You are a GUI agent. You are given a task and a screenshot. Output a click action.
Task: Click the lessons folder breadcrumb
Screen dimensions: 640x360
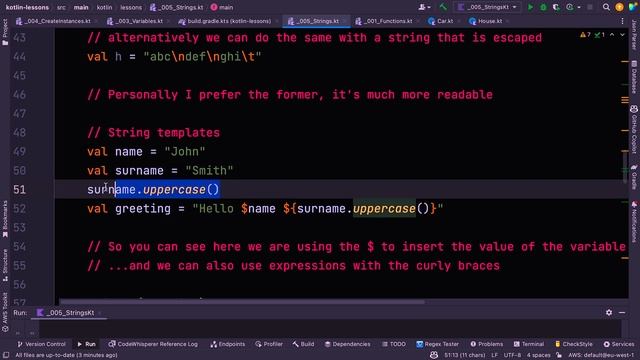click(x=131, y=7)
